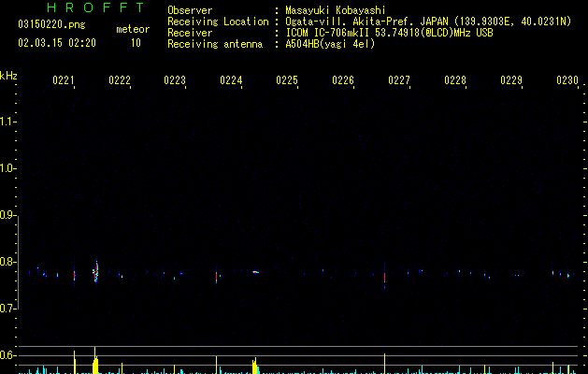588x374 pixels.
Task: Click the date stamp 02.03.15 02:20
Action: (57, 43)
